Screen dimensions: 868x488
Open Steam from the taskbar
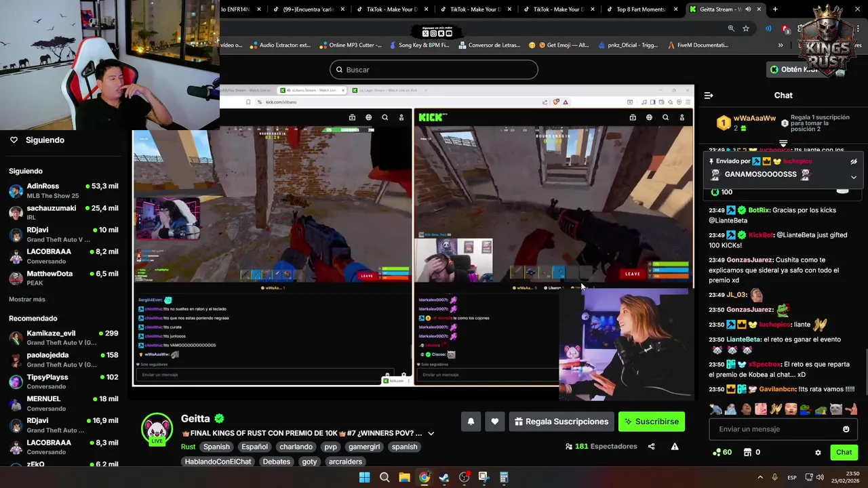[443, 477]
